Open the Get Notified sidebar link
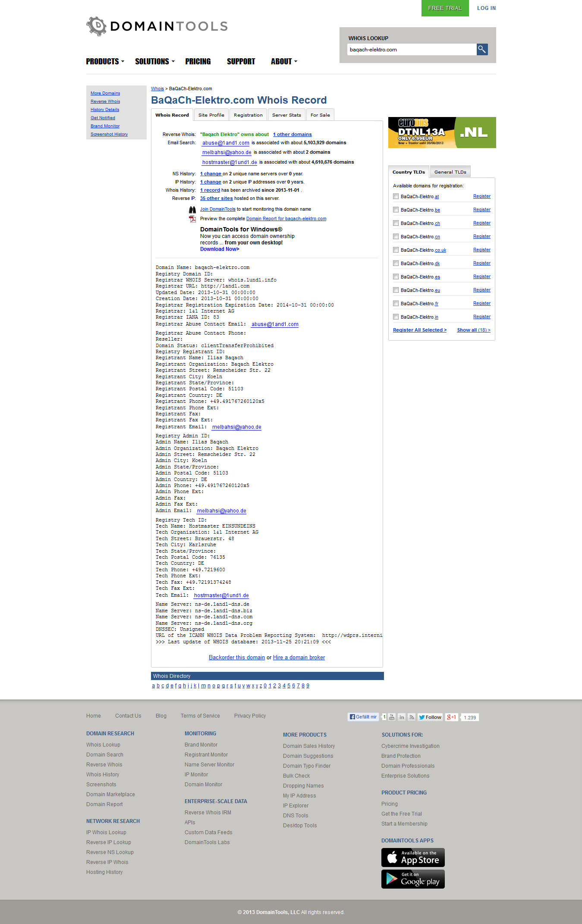Viewport: 582px width, 924px height. 103,118
